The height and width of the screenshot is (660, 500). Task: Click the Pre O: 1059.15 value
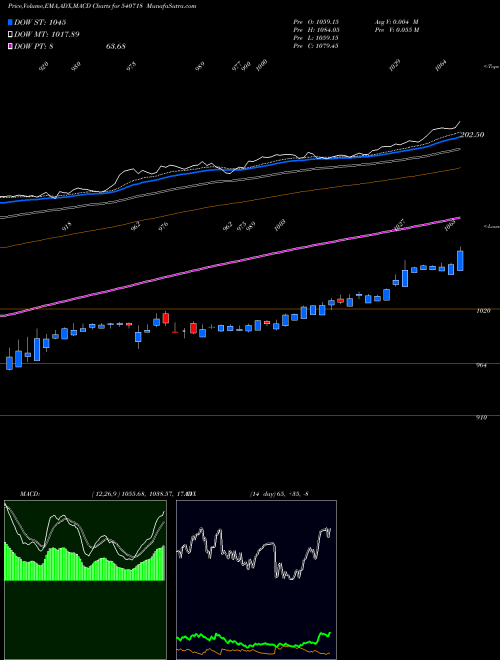tap(316, 21)
